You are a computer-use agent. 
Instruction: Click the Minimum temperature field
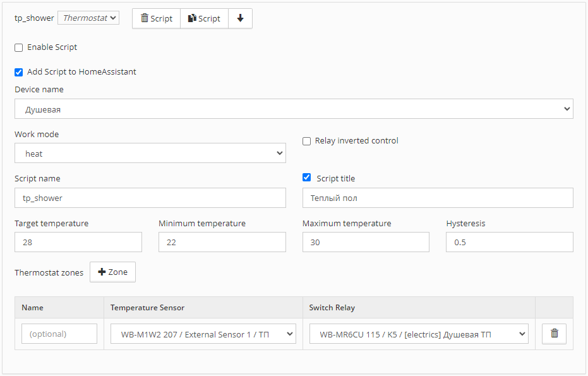click(x=222, y=242)
